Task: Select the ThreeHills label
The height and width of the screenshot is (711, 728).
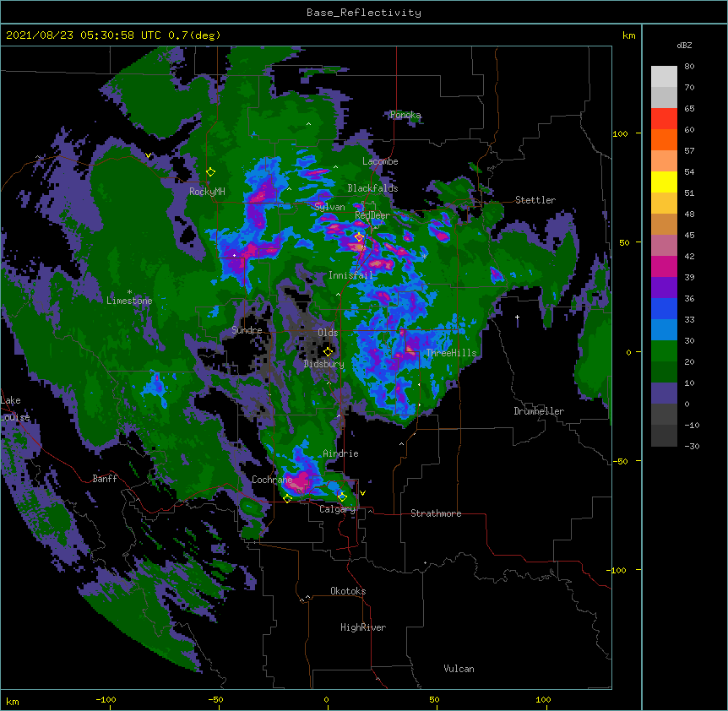Action: click(x=451, y=353)
